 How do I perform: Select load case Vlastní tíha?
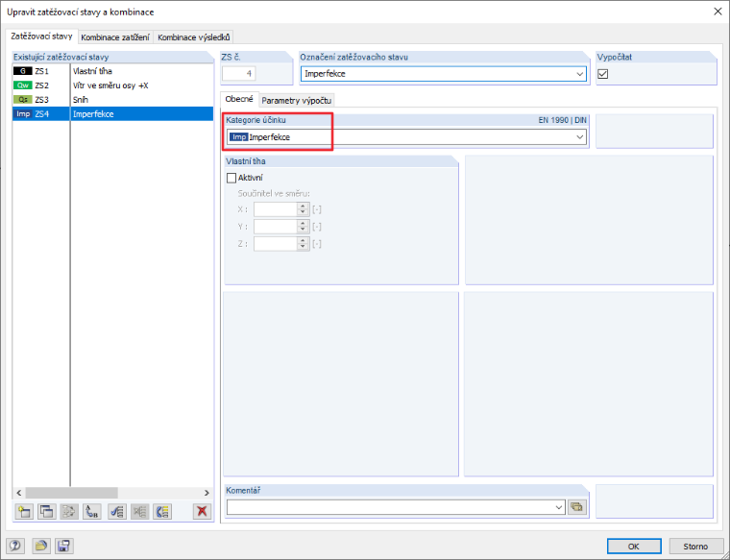pyautogui.click(x=92, y=71)
